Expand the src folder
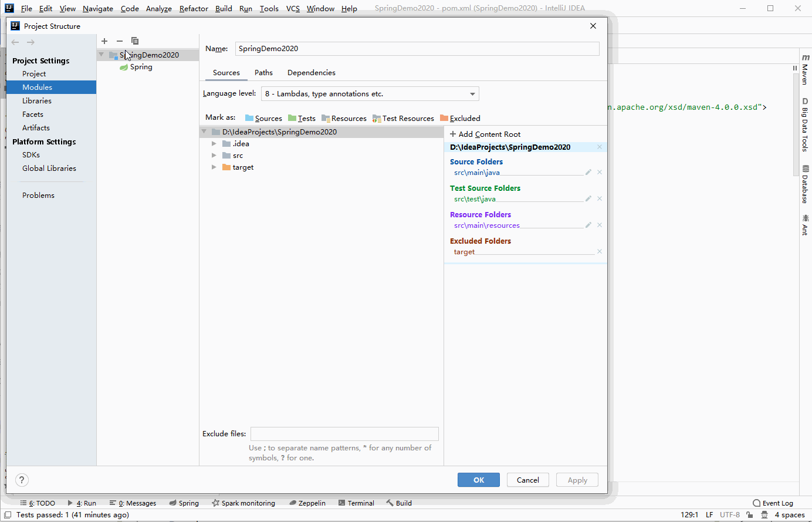Image resolution: width=812 pixels, height=522 pixels. (214, 156)
